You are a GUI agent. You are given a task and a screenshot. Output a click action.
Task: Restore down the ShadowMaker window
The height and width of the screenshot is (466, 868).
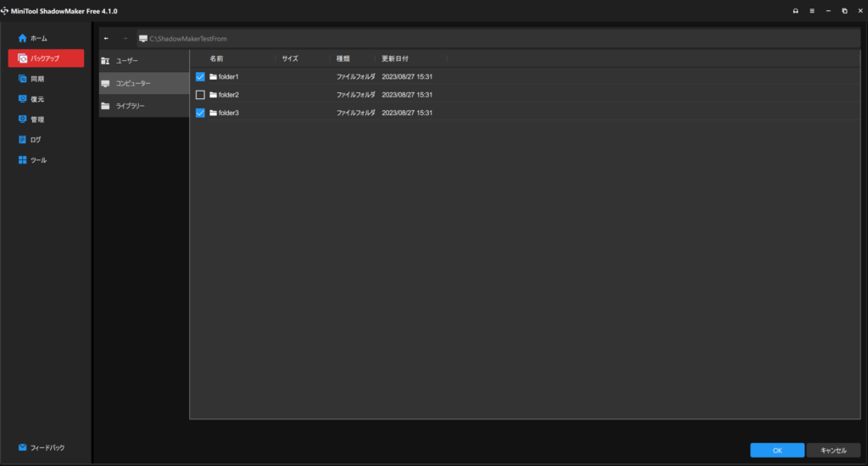844,11
